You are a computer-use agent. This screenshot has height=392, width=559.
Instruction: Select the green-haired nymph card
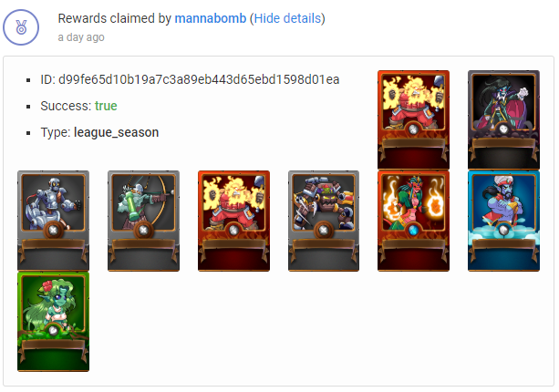(53, 322)
